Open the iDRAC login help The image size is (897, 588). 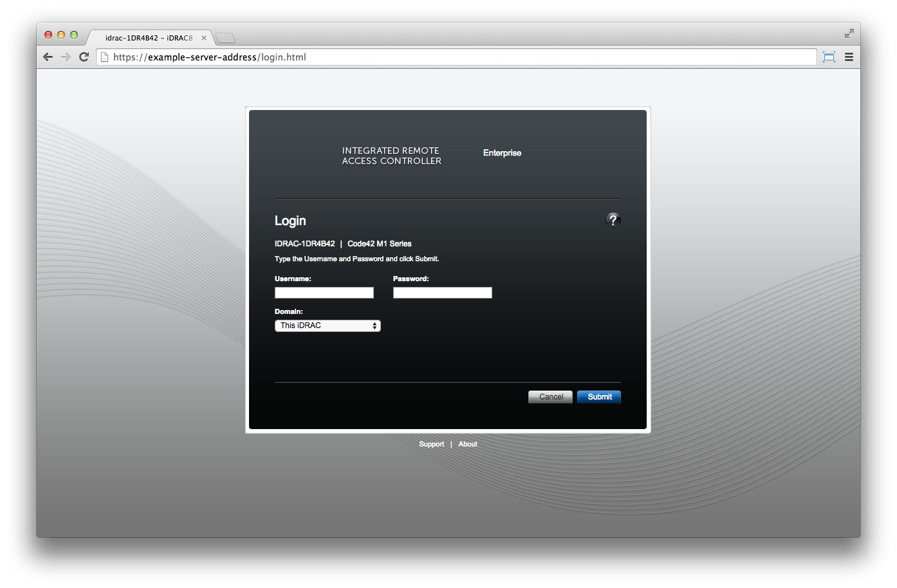[613, 219]
